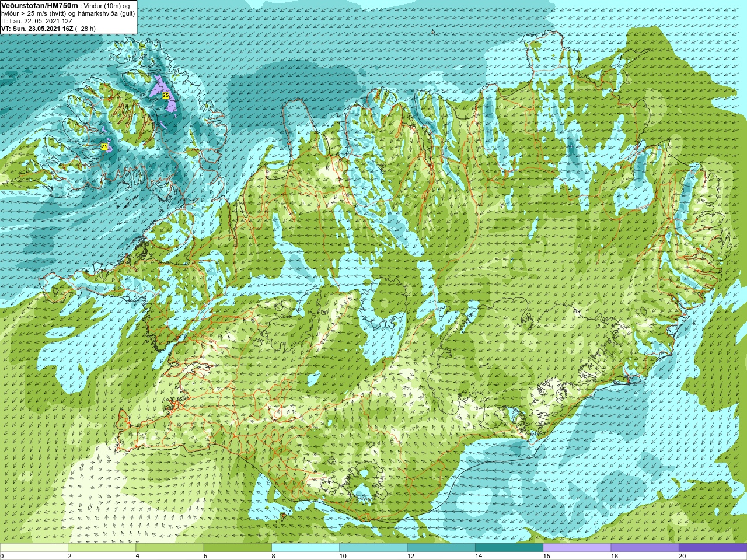Pick the 18–20 m/s purple legend swatch
This screenshot has width=747, height=560.
click(645, 548)
